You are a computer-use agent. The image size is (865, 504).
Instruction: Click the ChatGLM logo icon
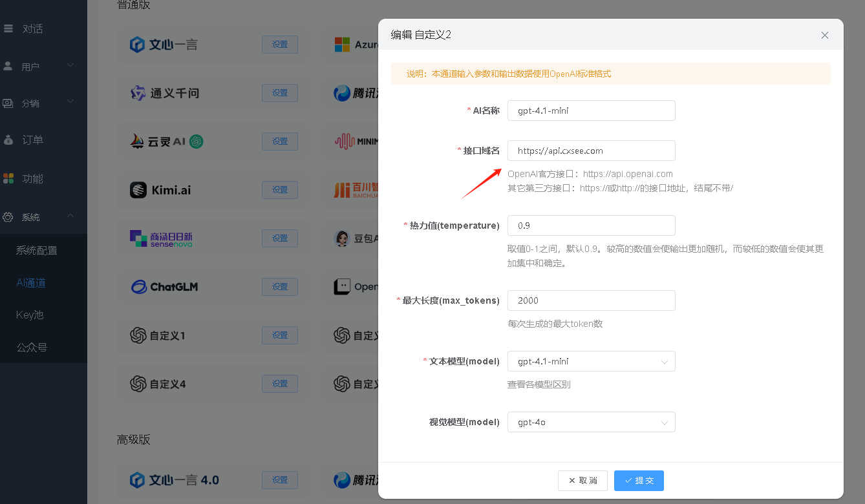[x=138, y=287]
